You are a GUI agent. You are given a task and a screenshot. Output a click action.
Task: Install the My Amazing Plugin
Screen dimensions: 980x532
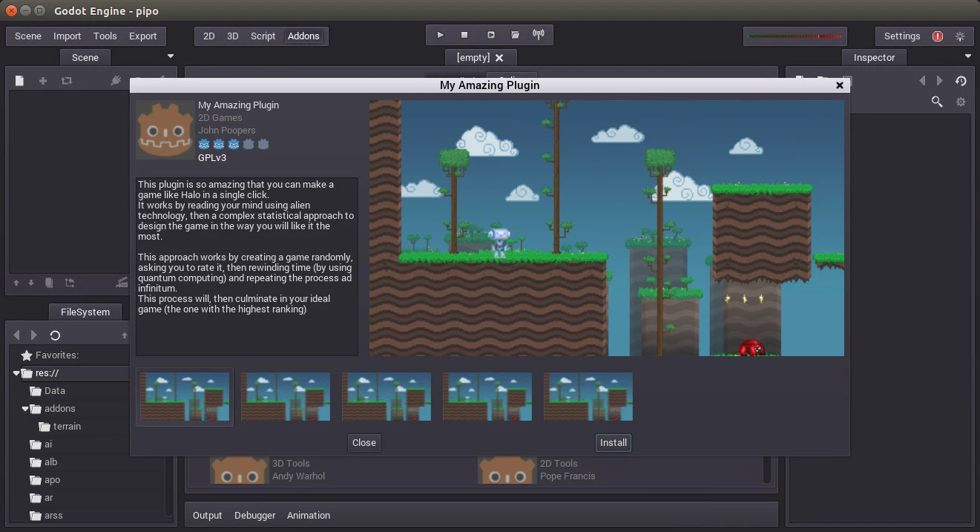tap(613, 442)
